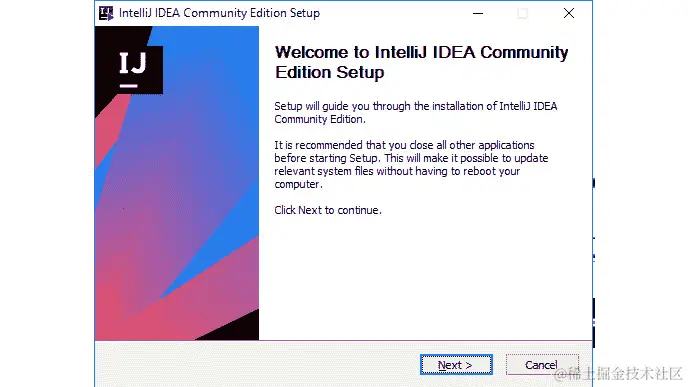The width and height of the screenshot is (688, 387).
Task: Close the Setup window with X
Action: coord(569,13)
